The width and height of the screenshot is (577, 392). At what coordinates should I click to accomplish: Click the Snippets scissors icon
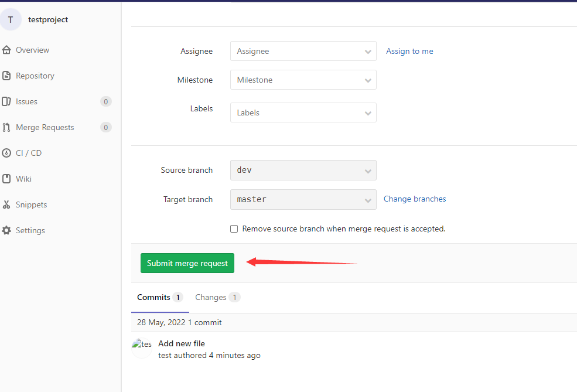tap(6, 204)
